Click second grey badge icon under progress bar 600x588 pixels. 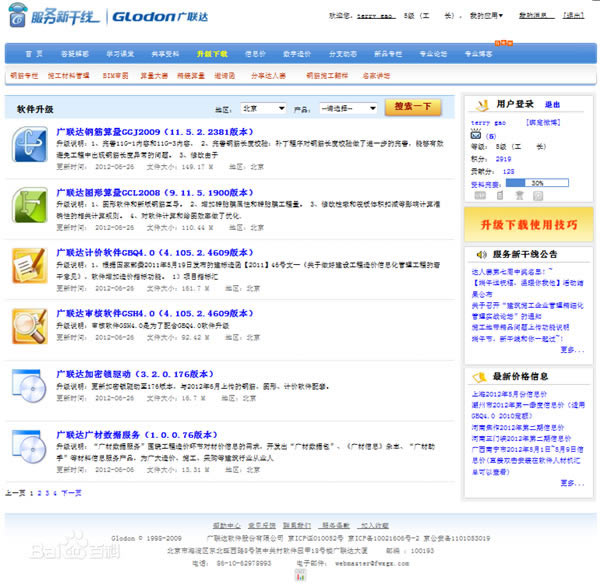[500, 195]
